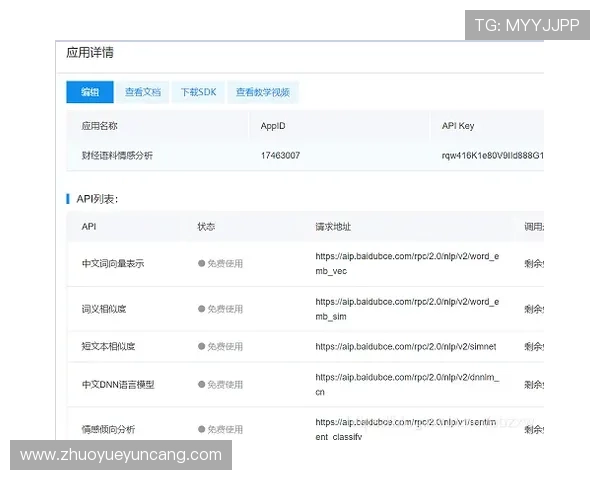The image size is (600, 480).
Task: Select the 词义相似度 API row name
Action: (104, 309)
